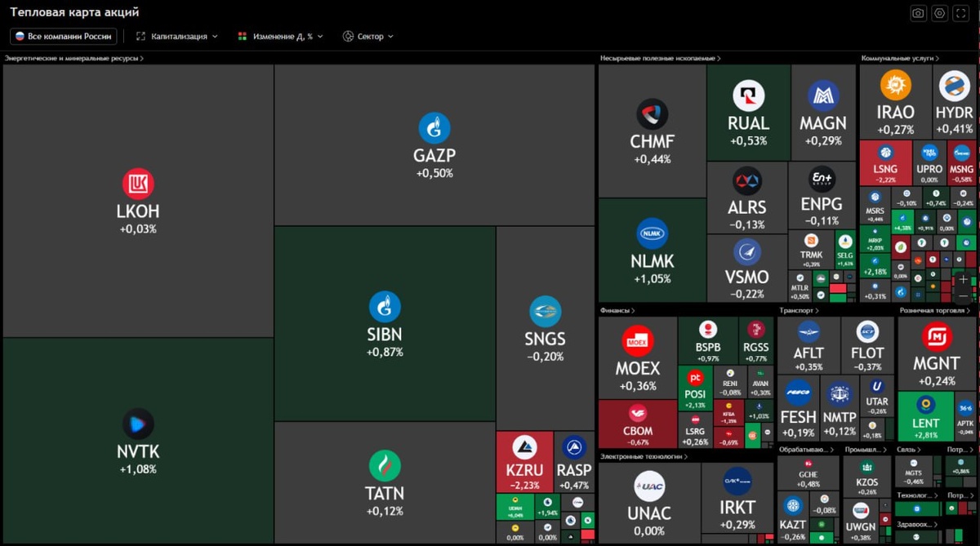Open the Сектор grouping dropdown

point(367,36)
